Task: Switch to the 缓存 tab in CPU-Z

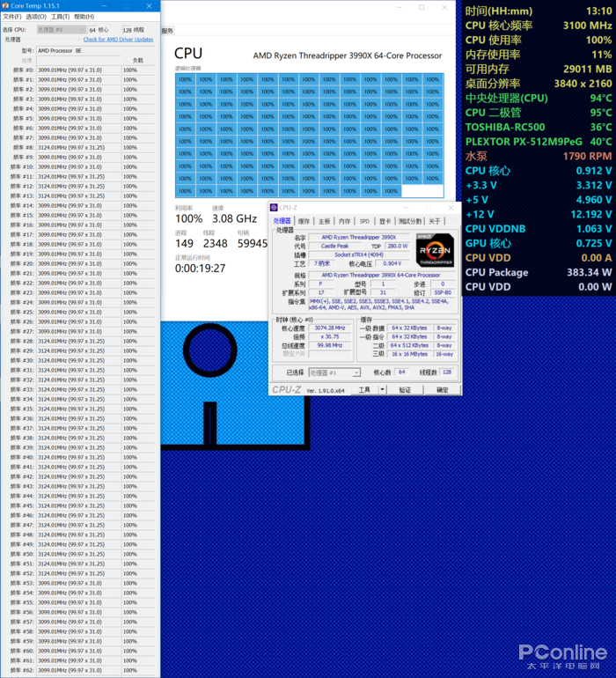Action: coord(304,221)
